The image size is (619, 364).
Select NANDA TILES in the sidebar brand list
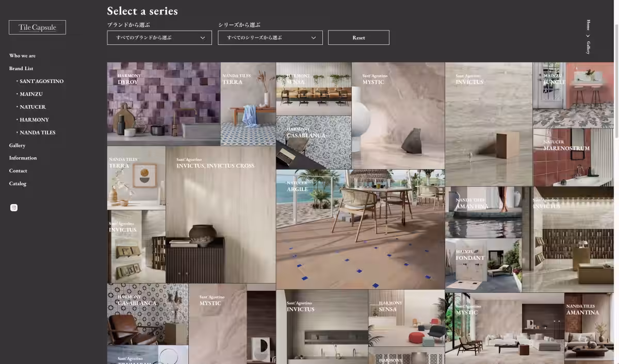[37, 133]
